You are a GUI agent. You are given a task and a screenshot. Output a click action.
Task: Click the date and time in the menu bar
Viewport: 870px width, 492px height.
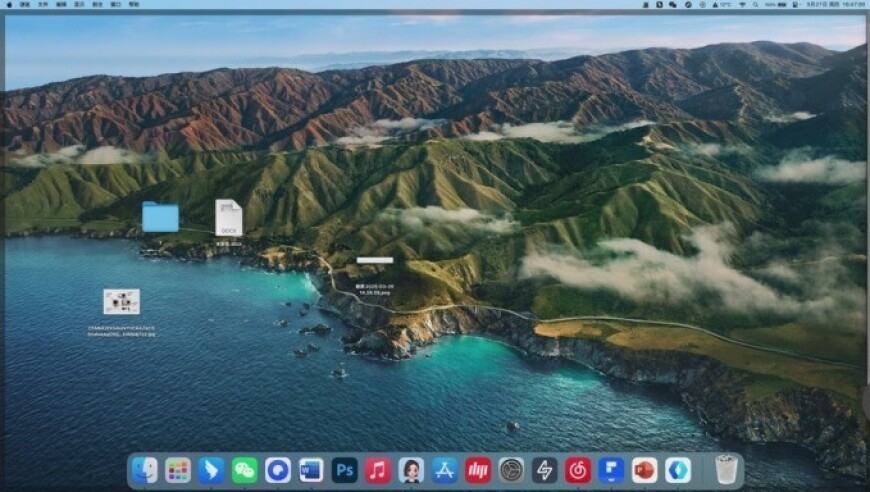(836, 4)
